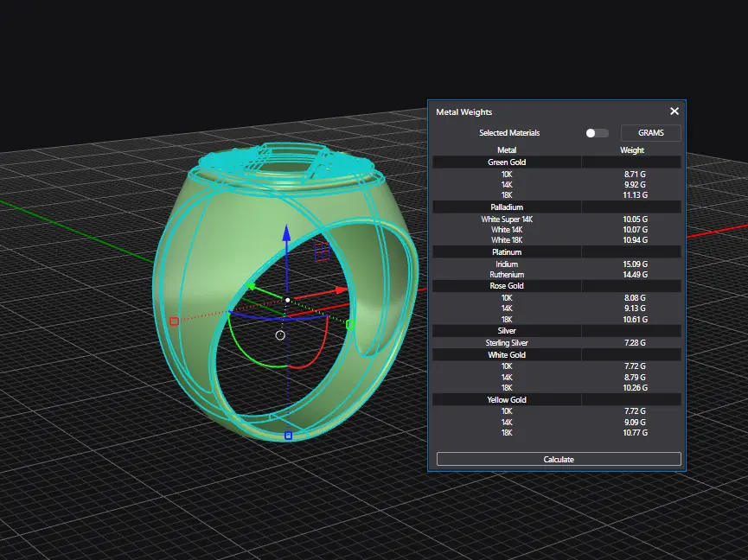Grab the blue vertical axis gizmo arrow
The height and width of the screenshot is (560, 748).
click(x=287, y=238)
